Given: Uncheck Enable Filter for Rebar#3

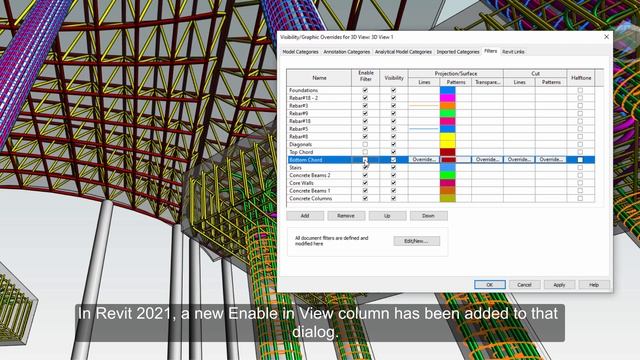Looking at the screenshot, I should (x=365, y=106).
